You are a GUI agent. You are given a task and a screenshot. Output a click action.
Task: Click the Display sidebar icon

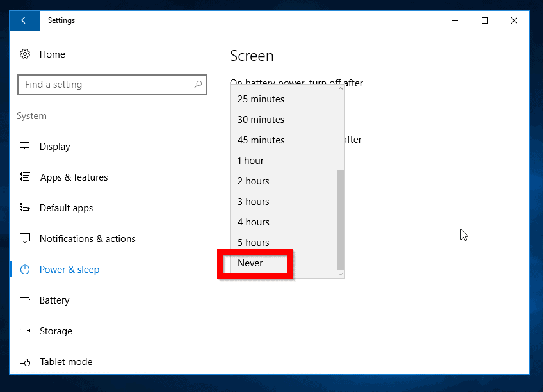(24, 146)
